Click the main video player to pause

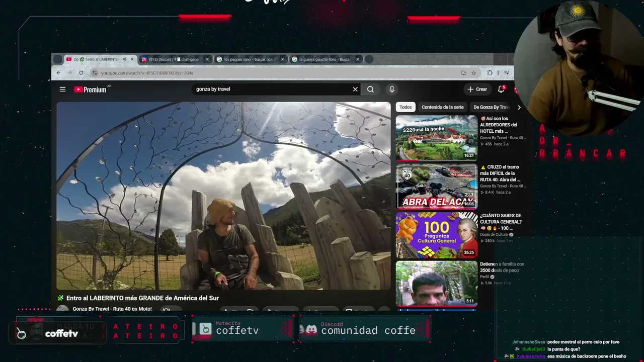tap(223, 196)
